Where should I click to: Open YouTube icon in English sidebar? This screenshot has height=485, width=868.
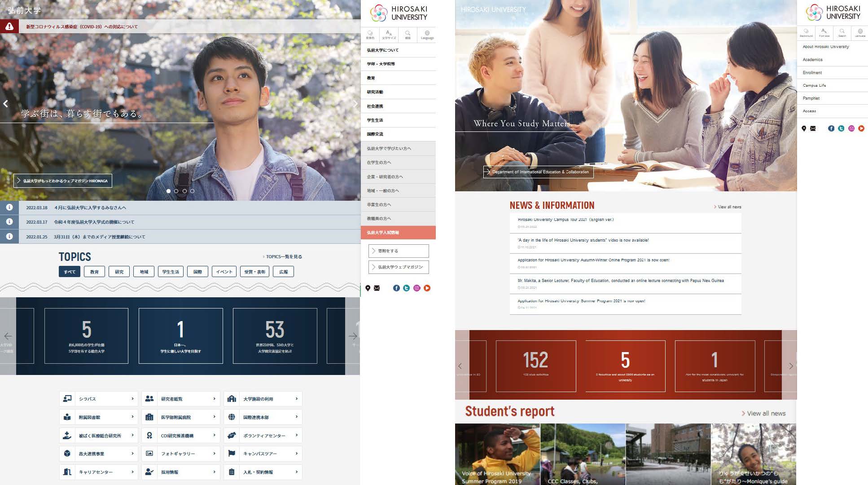click(x=861, y=128)
